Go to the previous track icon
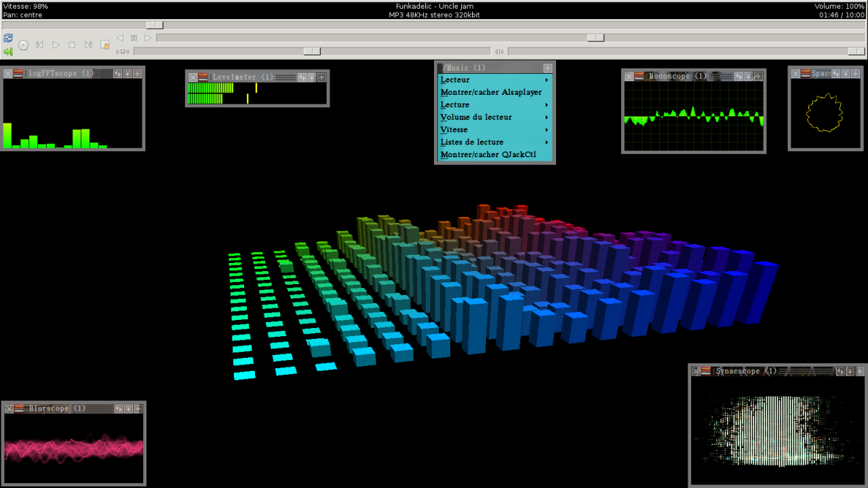868x488 pixels. point(39,45)
